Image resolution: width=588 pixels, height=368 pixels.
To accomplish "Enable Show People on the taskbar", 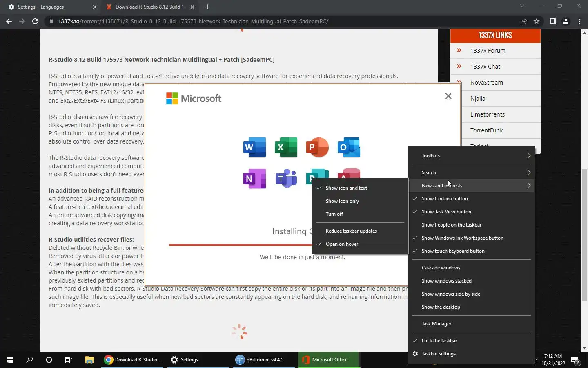I will pos(471,225).
